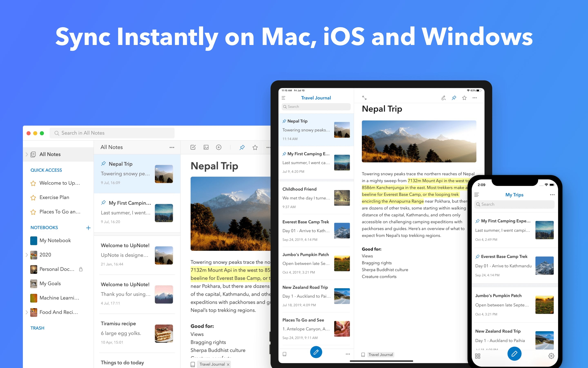Open the iPhone settings gear icon
The width and height of the screenshot is (588, 368).
coord(551,356)
